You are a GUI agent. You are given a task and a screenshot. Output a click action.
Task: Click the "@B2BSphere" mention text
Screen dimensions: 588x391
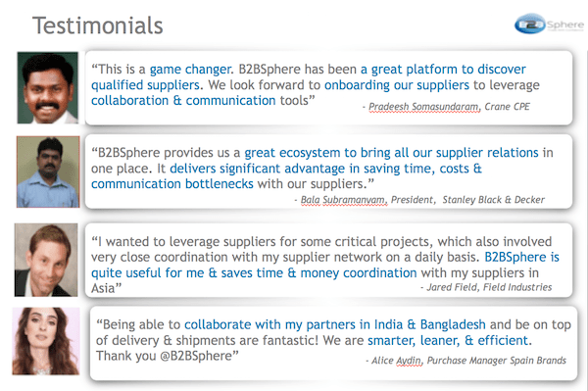pos(196,356)
